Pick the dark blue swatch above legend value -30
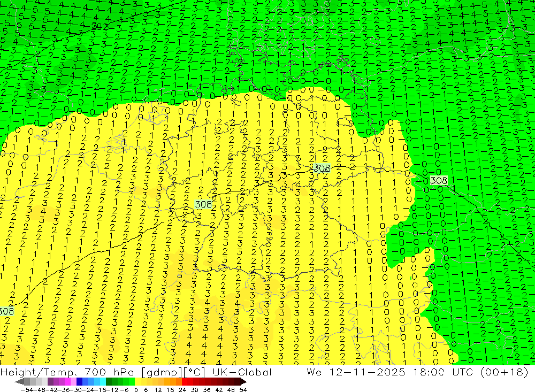 pos(79,381)
